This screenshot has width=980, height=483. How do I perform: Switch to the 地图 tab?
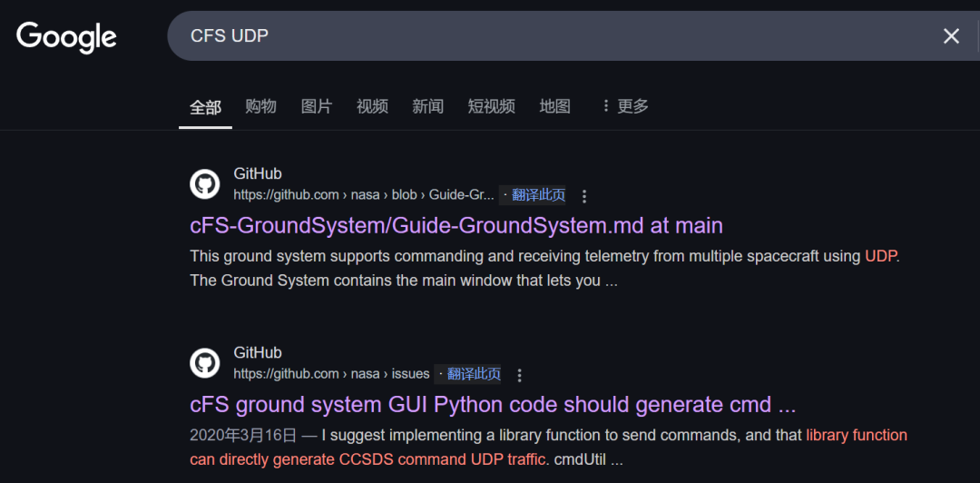pyautogui.click(x=555, y=106)
